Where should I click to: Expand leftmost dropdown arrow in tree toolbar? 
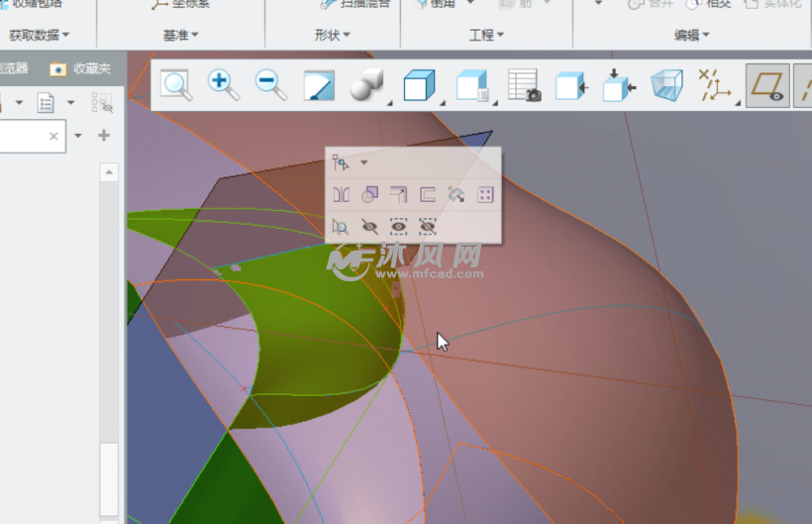click(x=19, y=103)
